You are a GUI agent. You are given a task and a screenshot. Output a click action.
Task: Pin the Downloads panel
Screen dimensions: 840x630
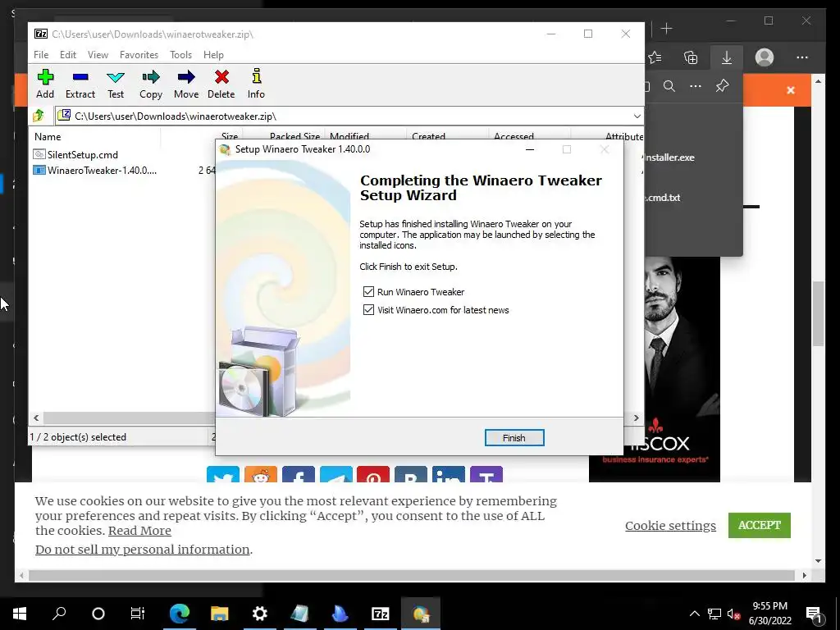tap(722, 85)
